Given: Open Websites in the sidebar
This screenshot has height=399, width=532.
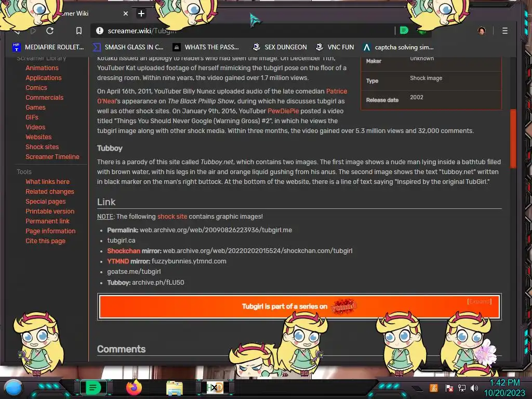Looking at the screenshot, I should 38,137.
